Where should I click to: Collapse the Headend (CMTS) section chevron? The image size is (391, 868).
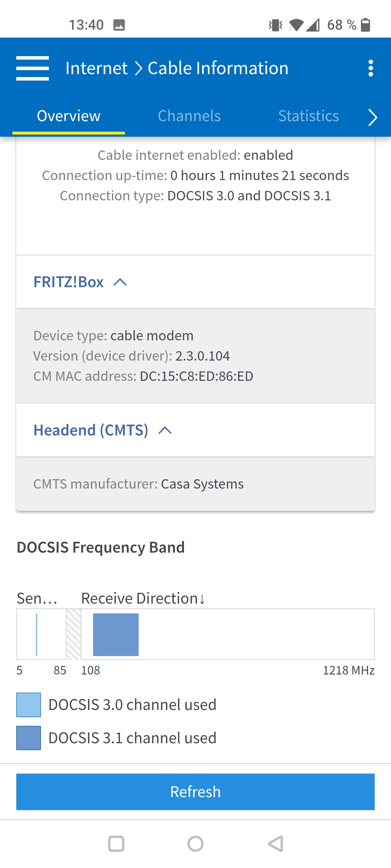165,430
